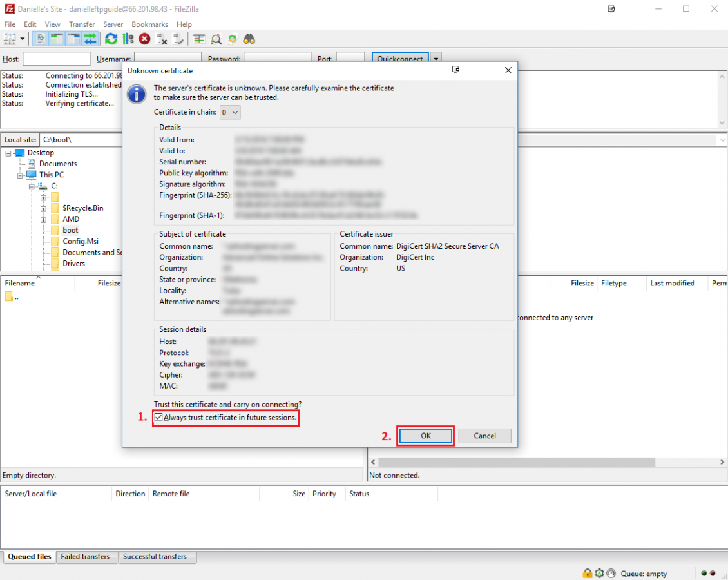Toggle the transfer queue display icon
728x580 pixels.
90,39
